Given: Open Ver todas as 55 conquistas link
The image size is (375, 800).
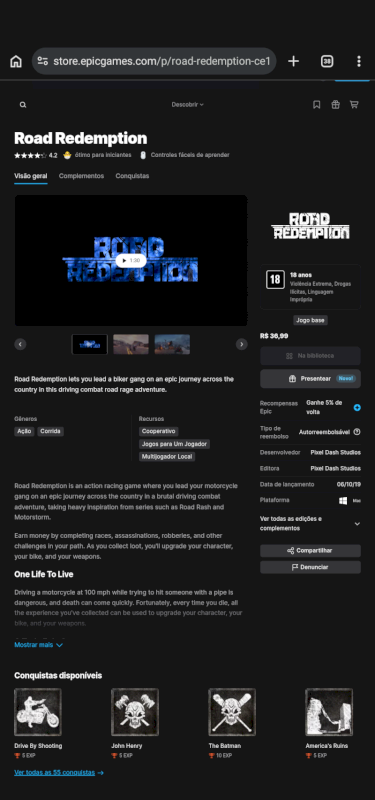Looking at the screenshot, I should pos(59,772).
